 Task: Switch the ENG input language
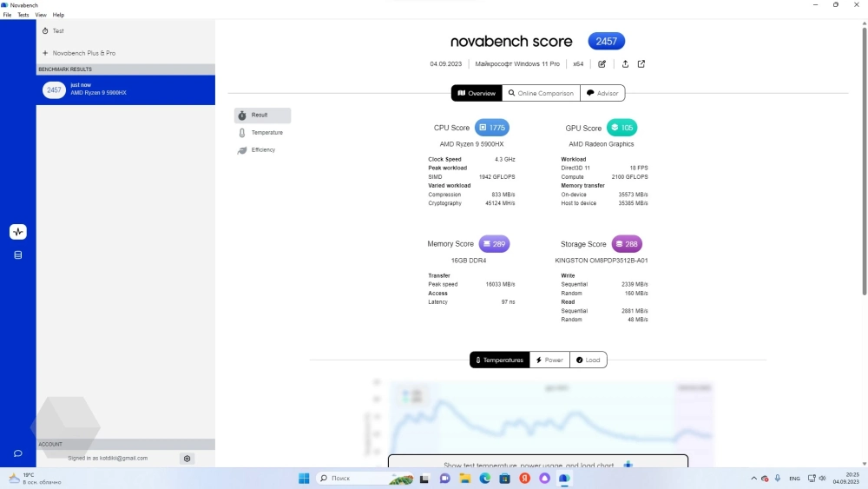pyautogui.click(x=794, y=479)
